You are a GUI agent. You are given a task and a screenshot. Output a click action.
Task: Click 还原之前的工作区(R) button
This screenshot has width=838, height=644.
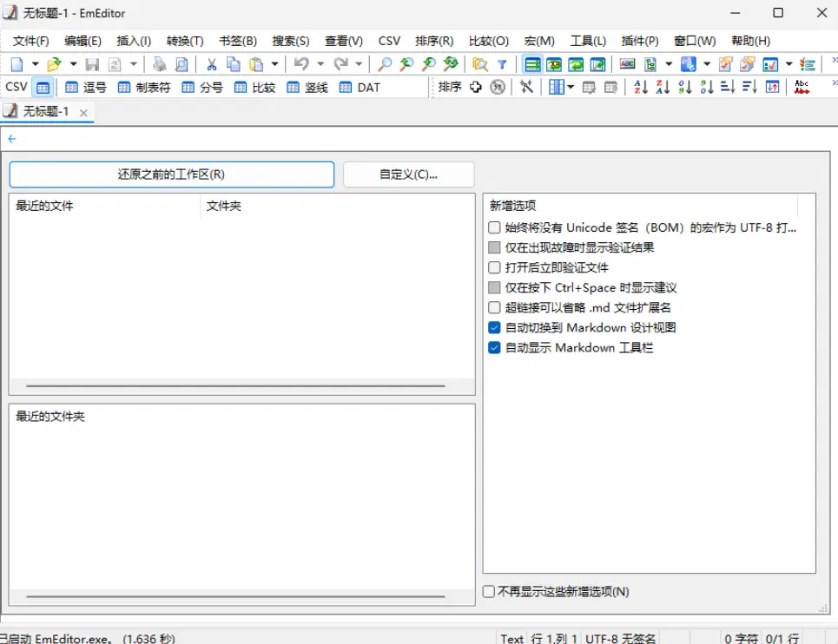pos(172,174)
